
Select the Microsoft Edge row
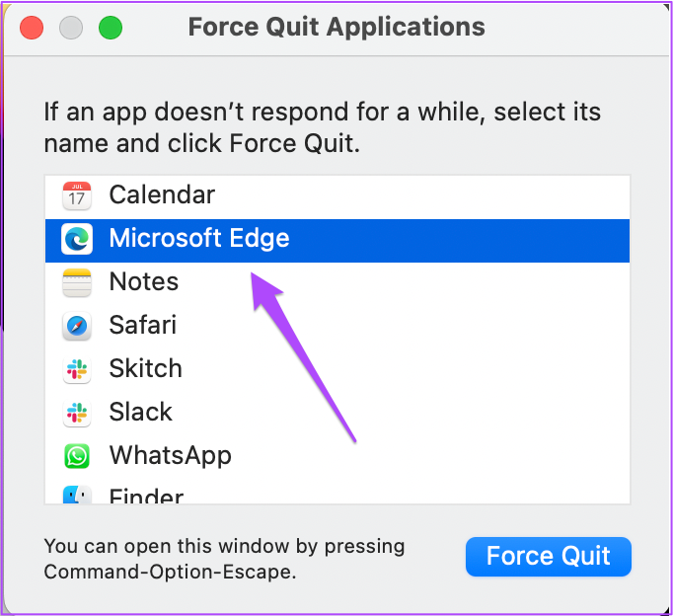[x=337, y=241]
